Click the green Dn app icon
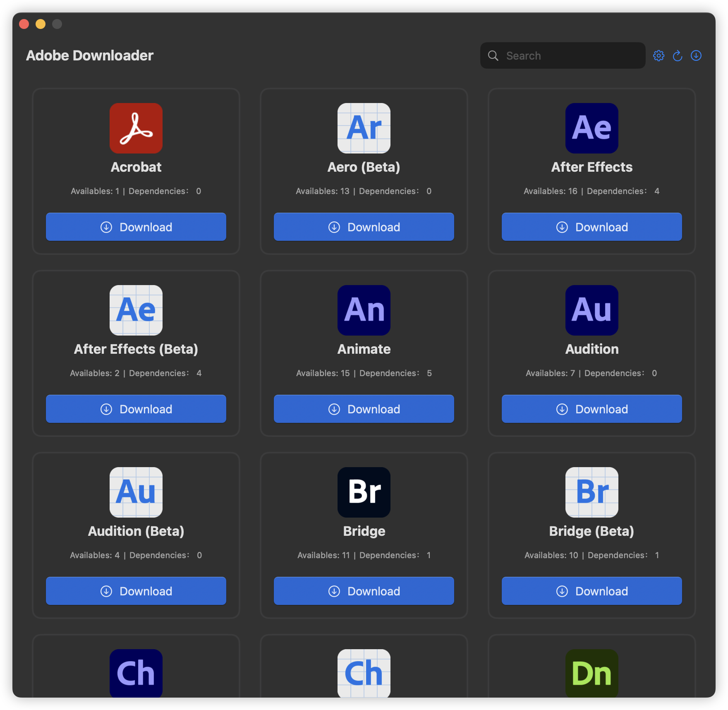 pos(592,673)
